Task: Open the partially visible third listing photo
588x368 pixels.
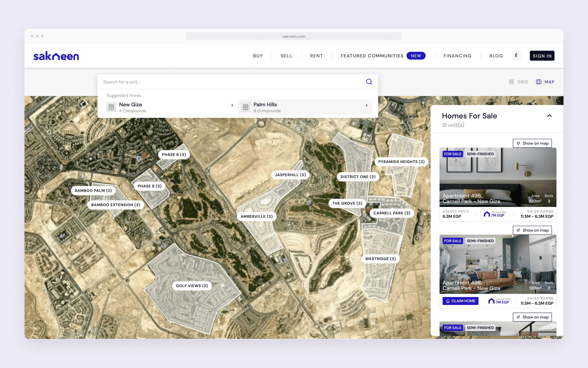Action: coord(498,329)
